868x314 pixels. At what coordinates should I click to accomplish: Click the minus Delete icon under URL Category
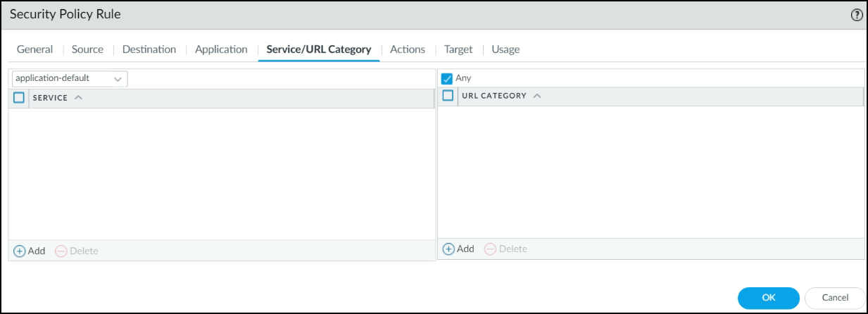(490, 249)
